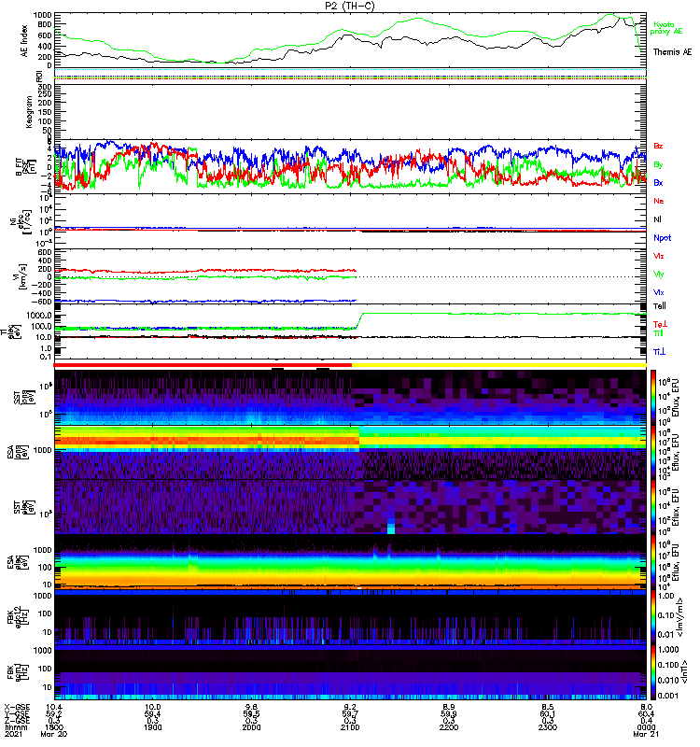Click the SST electrons Eflux color bar

(x=653, y=507)
